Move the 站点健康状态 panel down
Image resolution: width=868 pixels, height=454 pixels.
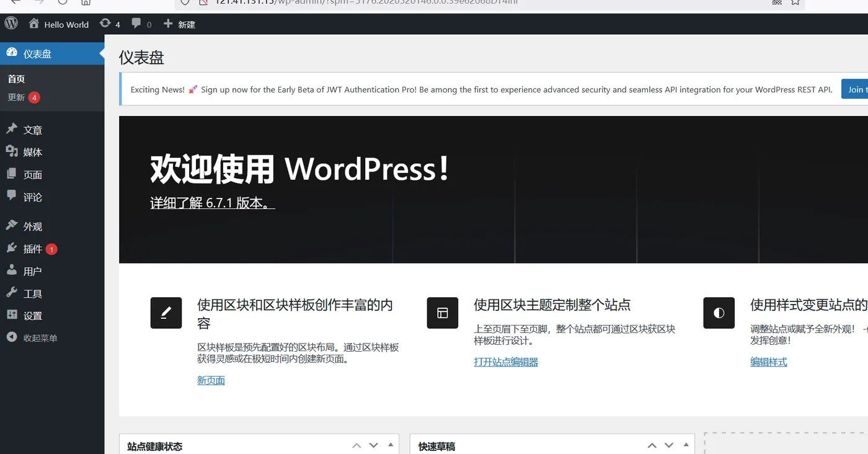[373, 445]
